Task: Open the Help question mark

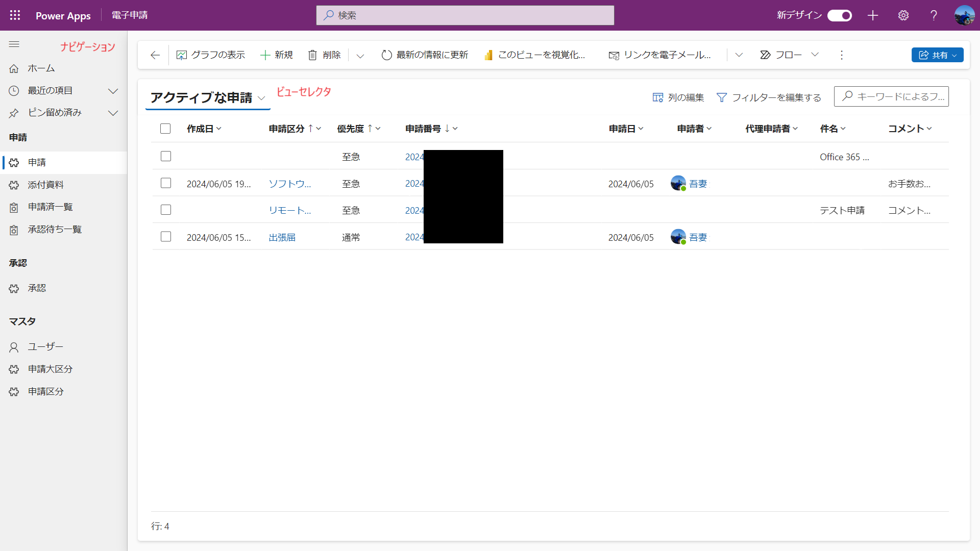Action: [x=934, y=15]
